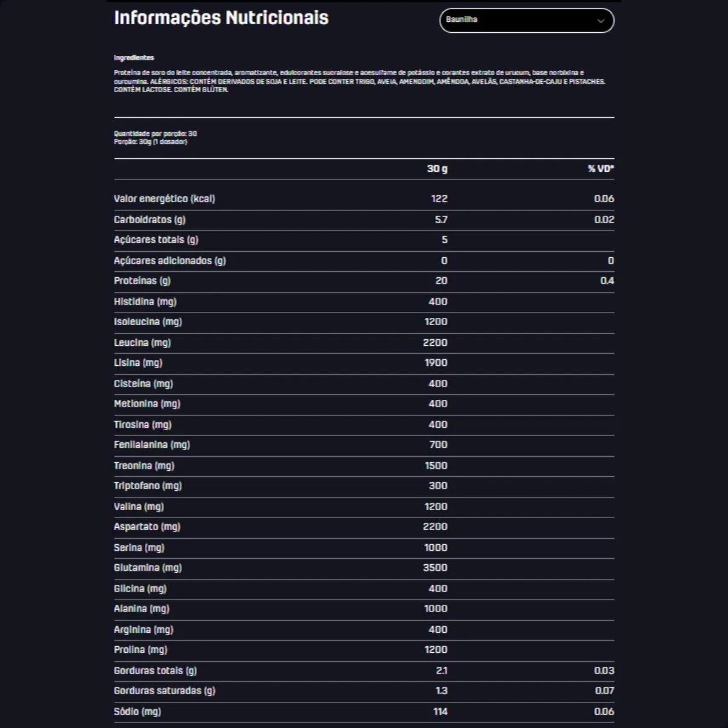Click the Informações Nutricionais heading
728x728 pixels.
(221, 18)
